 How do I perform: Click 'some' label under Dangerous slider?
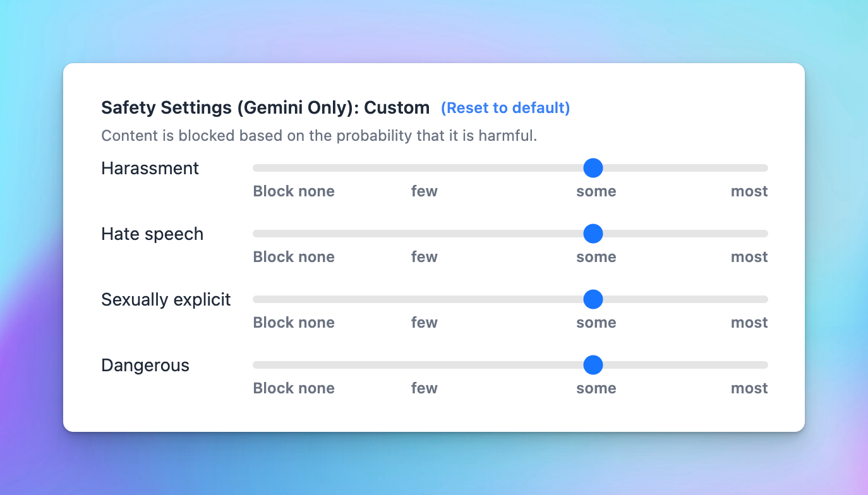596,388
